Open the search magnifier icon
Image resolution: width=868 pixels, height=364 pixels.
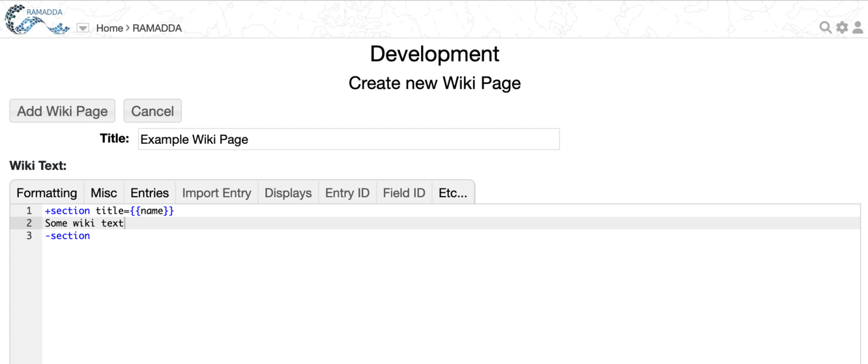825,27
